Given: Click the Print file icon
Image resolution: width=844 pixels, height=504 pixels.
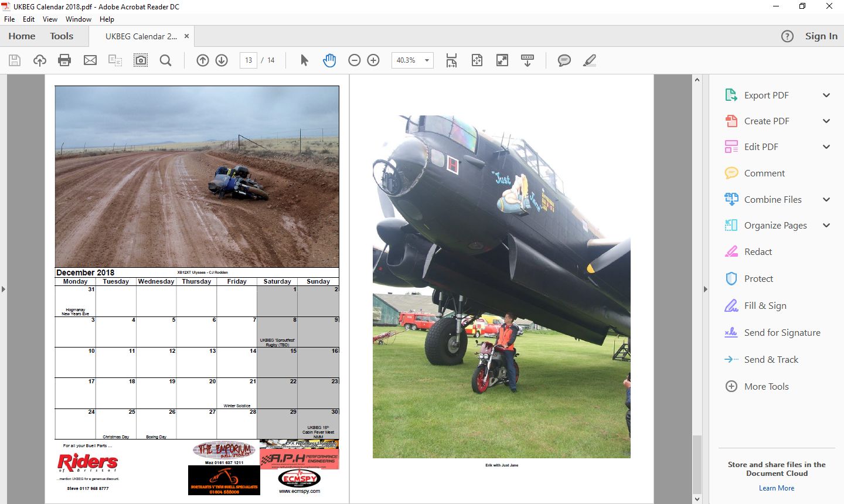Looking at the screenshot, I should (x=64, y=60).
